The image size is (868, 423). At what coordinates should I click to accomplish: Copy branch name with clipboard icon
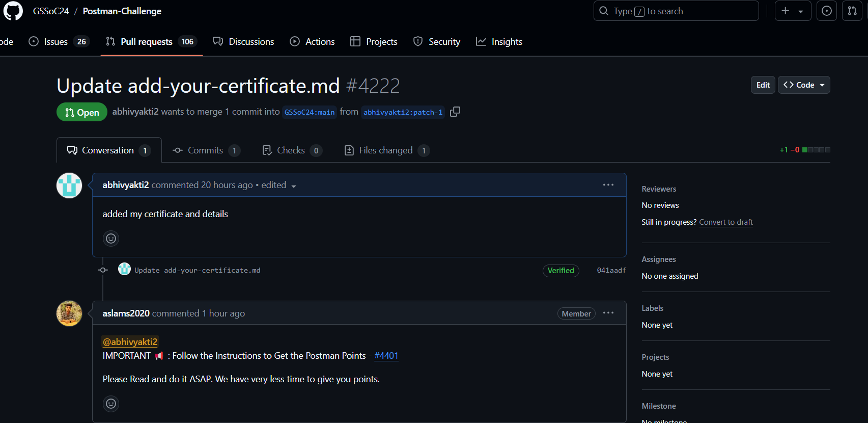[x=455, y=112]
